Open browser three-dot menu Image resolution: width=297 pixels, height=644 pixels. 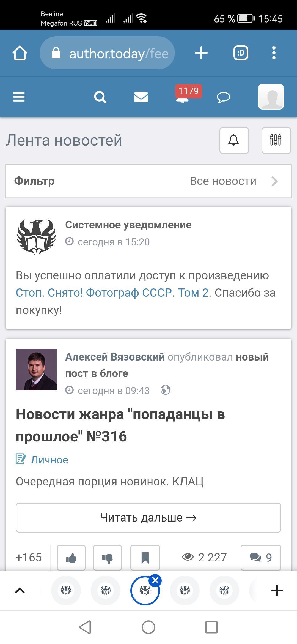point(274,53)
